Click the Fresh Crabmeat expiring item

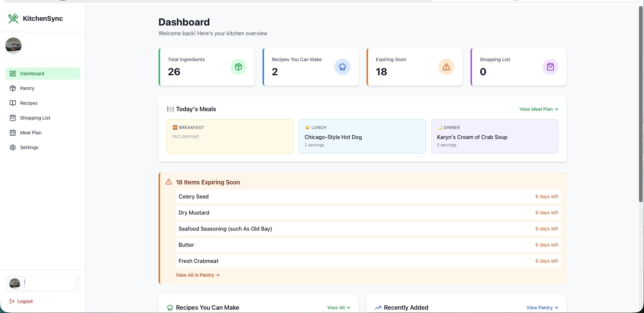tap(368, 261)
